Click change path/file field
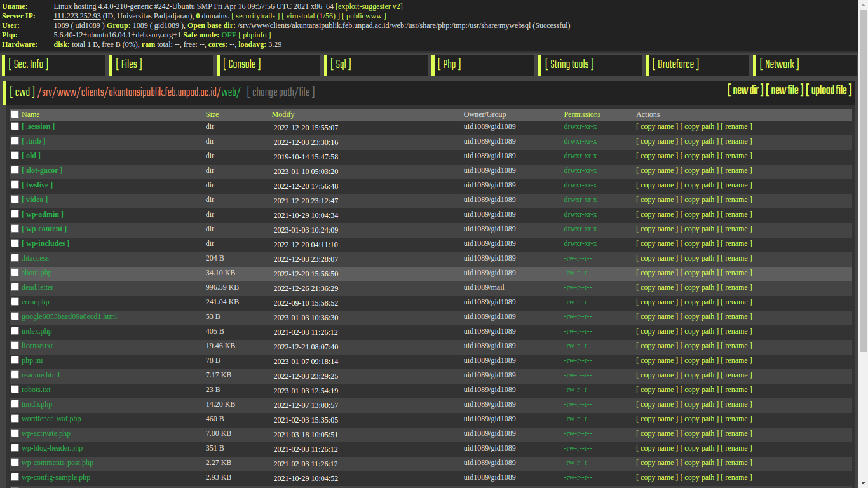The image size is (868, 488). point(281,93)
